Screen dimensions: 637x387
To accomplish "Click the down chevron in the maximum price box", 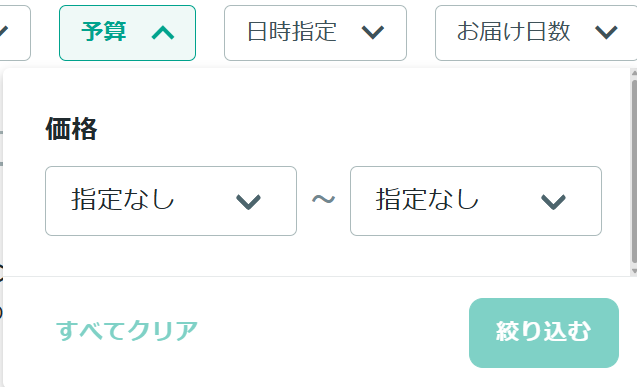I will click(x=553, y=201).
